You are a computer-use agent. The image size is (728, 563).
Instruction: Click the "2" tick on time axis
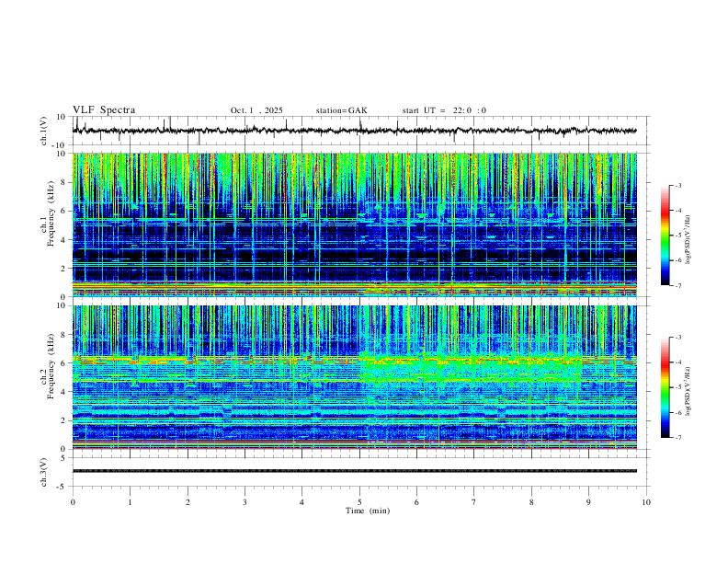coord(188,502)
